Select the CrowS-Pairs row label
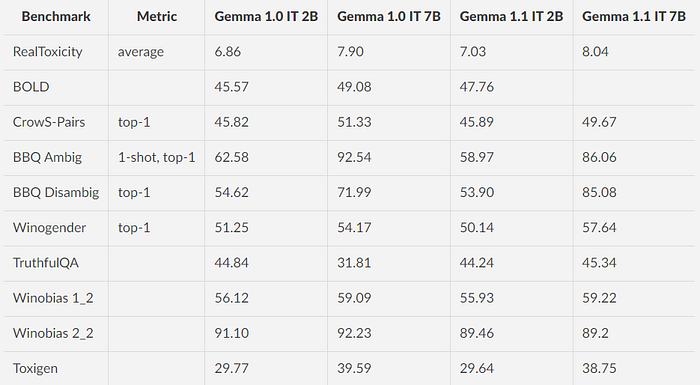Image resolution: width=700 pixels, height=385 pixels. [49, 122]
